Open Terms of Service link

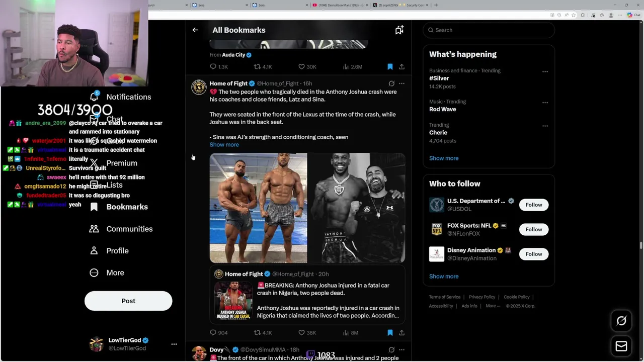tap(445, 297)
